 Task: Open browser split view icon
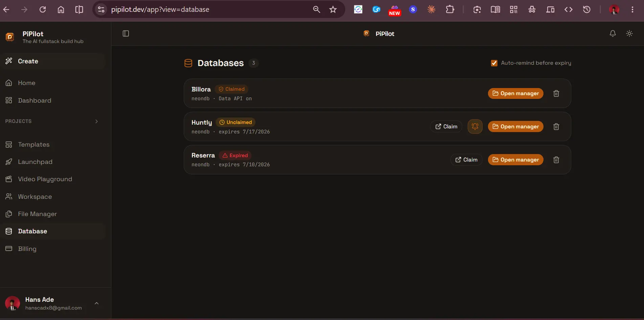tap(79, 9)
